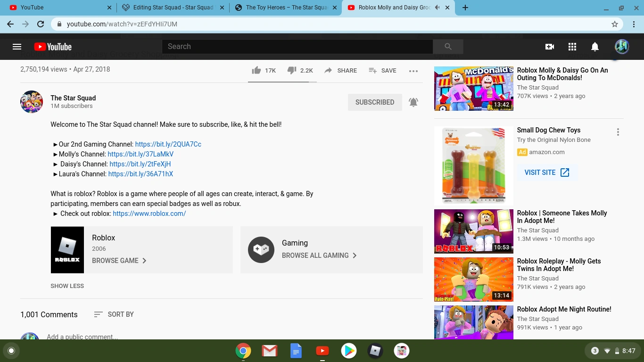Close The Toy Heroes tab
Viewport: 644px width, 362px height.
[335, 8]
